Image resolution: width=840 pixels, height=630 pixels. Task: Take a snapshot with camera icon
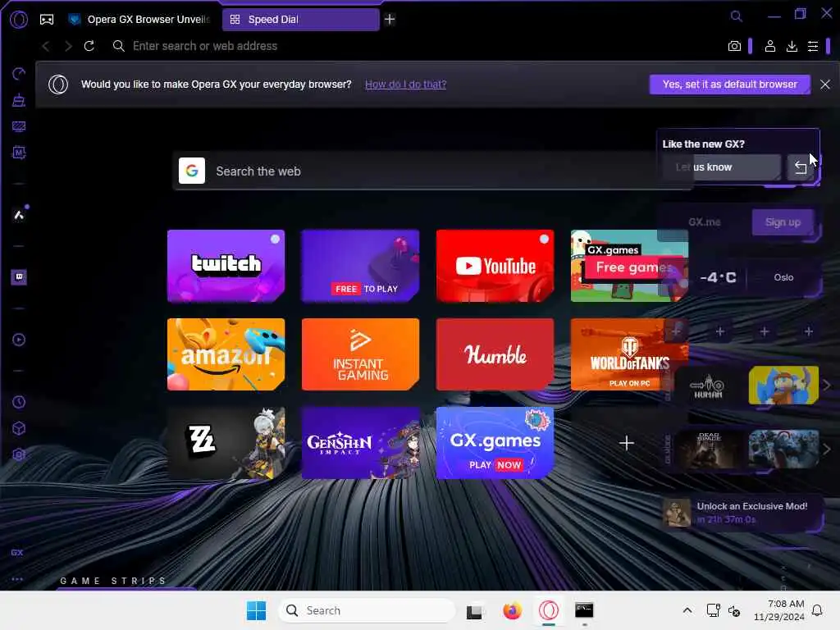point(734,46)
